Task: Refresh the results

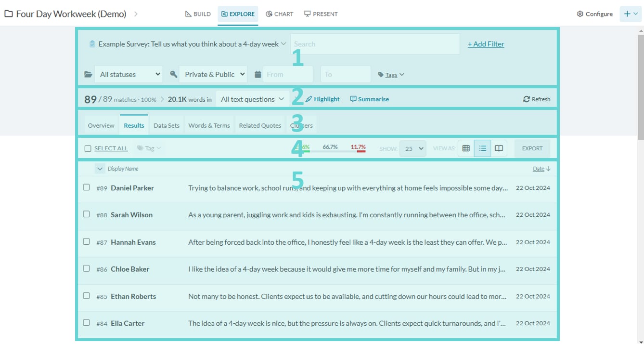Action: 537,99
